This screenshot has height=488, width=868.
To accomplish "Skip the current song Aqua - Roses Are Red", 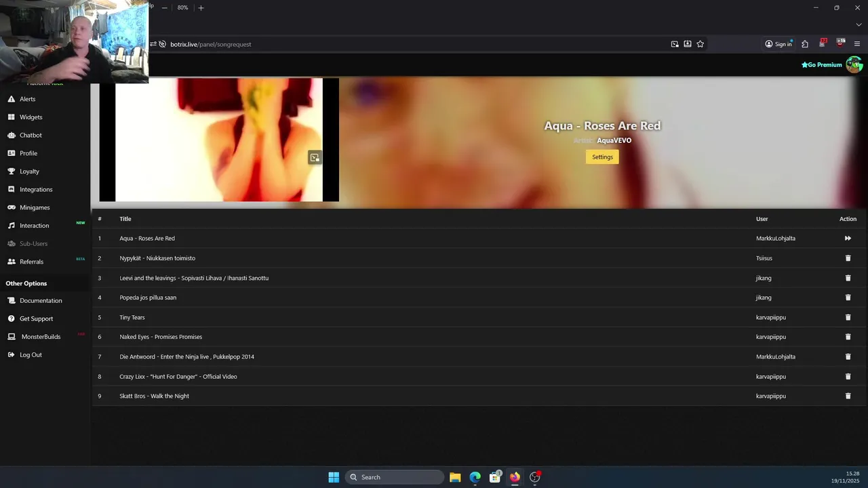I will click(x=848, y=239).
